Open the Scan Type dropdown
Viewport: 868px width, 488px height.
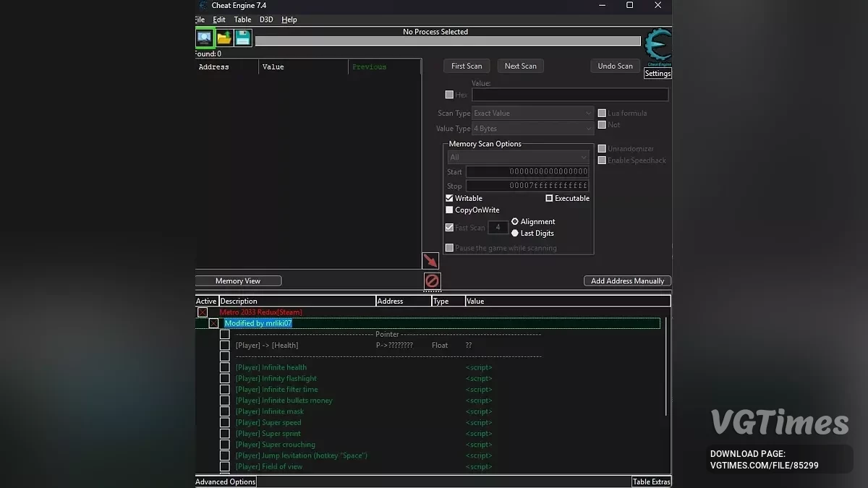532,114
